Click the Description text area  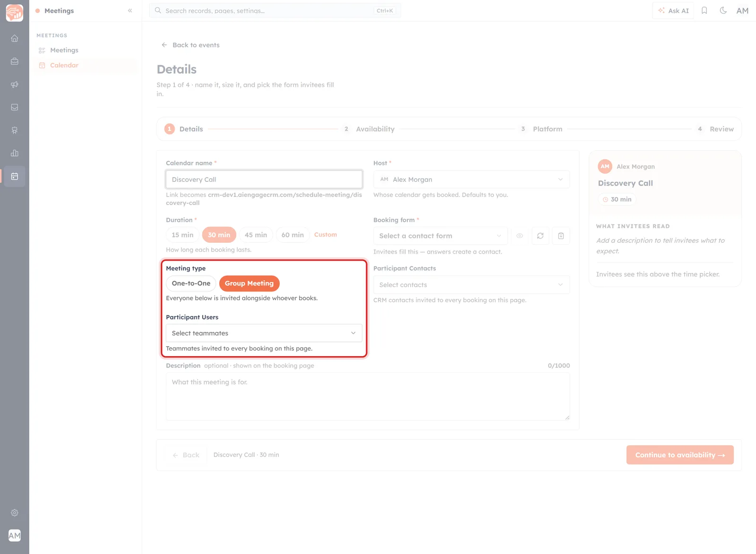point(368,397)
